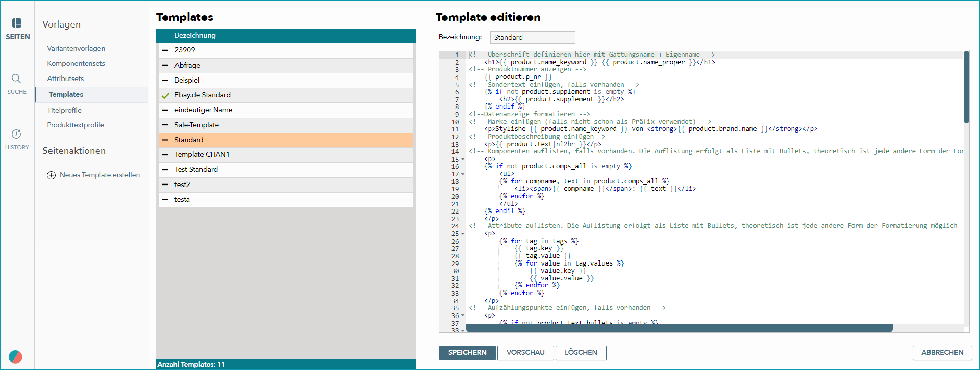Viewport: 980px width, 370px height.
Task: Save template with Speichern button
Action: 467,353
